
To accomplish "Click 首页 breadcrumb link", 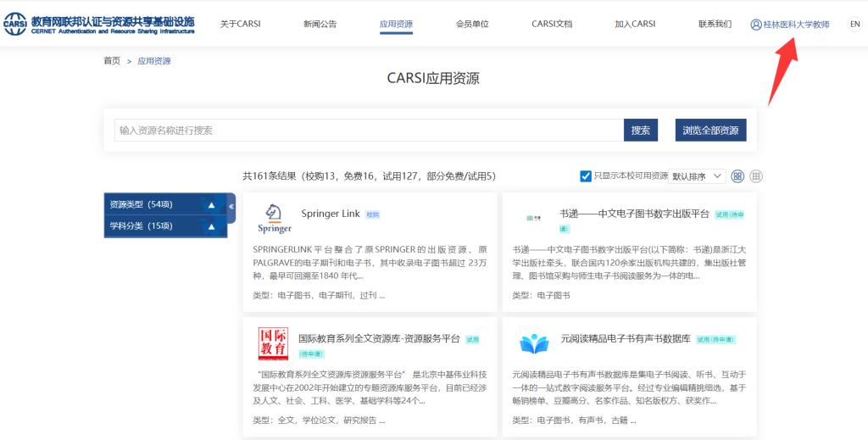I will [111, 61].
